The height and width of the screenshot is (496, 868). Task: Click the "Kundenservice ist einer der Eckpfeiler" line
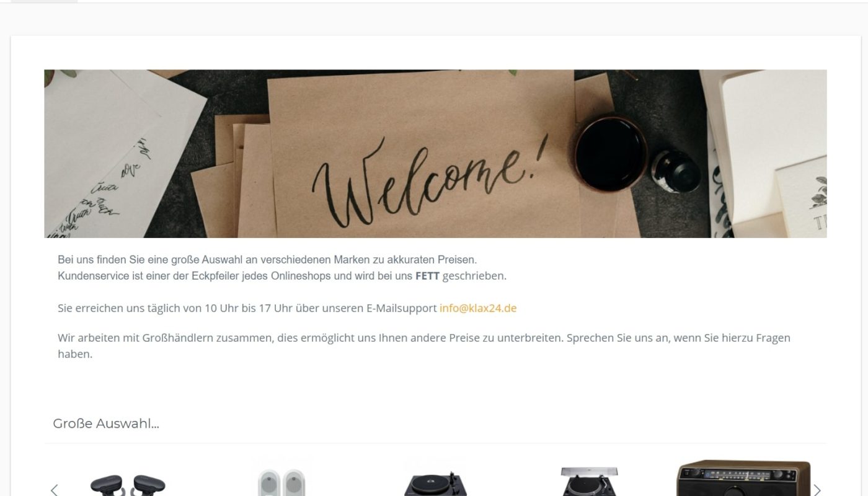[x=282, y=276]
